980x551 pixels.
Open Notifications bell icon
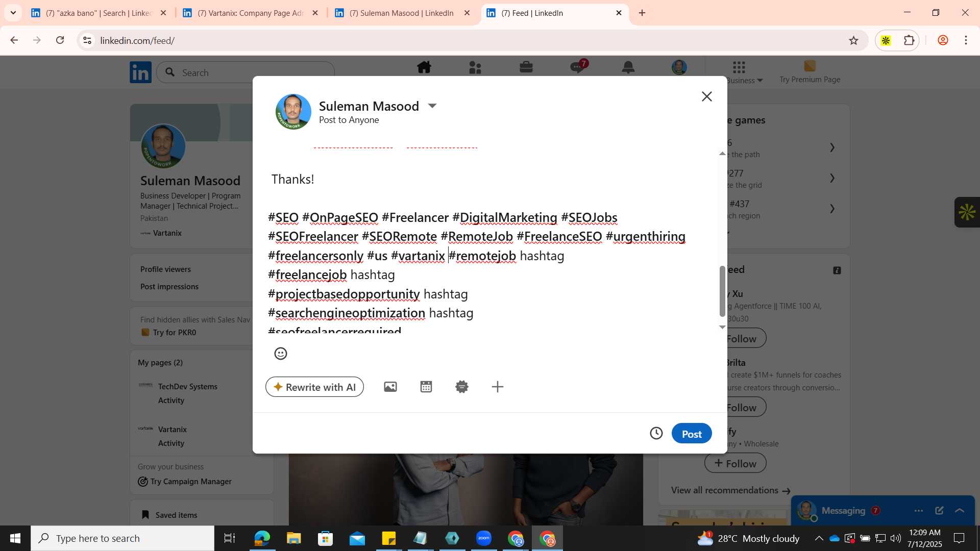tap(628, 67)
